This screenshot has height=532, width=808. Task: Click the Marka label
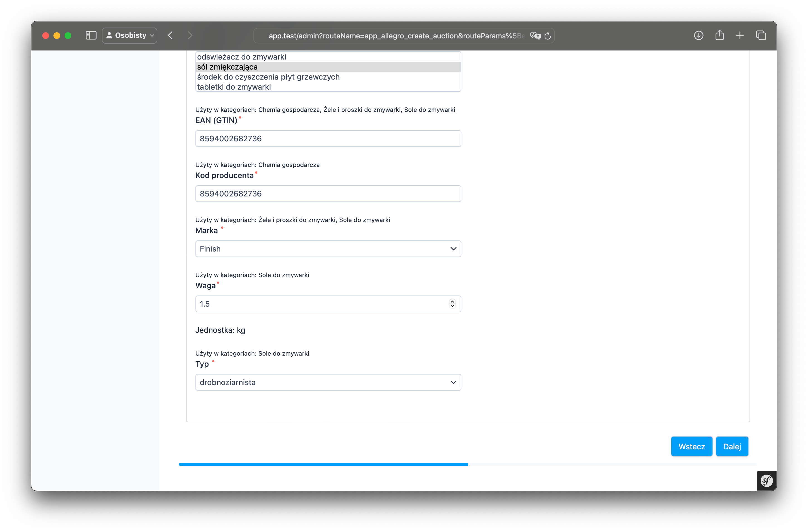pos(206,230)
